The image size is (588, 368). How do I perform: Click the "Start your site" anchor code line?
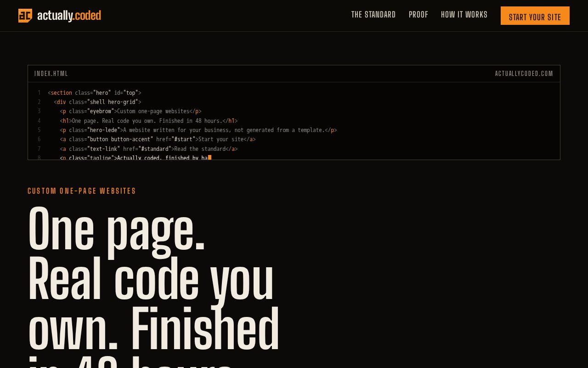[x=158, y=139]
